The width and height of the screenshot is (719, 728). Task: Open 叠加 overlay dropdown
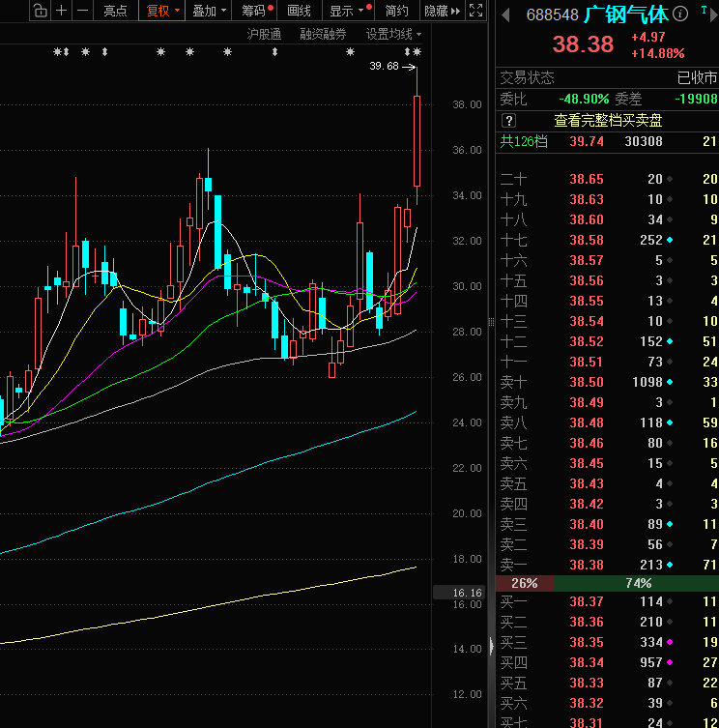tap(209, 11)
